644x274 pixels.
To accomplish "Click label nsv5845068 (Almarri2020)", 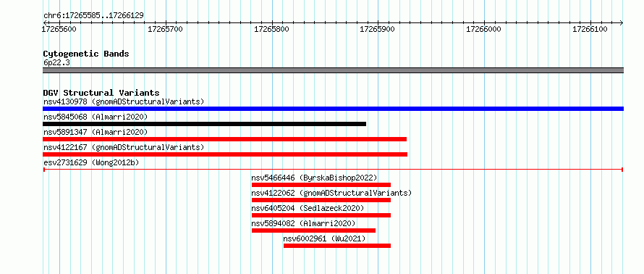I will [x=96, y=117].
